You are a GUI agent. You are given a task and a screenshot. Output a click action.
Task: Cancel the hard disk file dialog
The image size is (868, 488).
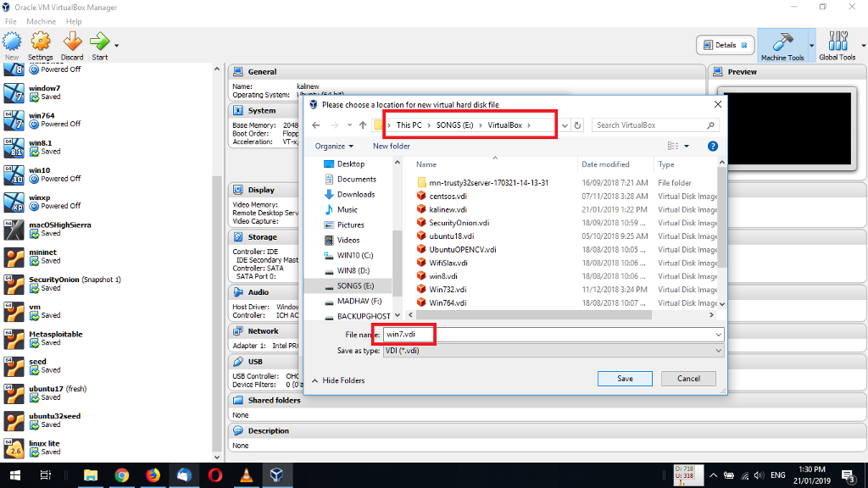coord(688,378)
